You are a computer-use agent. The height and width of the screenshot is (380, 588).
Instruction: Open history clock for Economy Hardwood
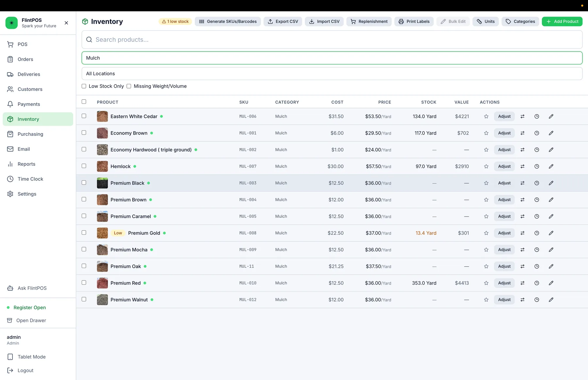point(537,150)
